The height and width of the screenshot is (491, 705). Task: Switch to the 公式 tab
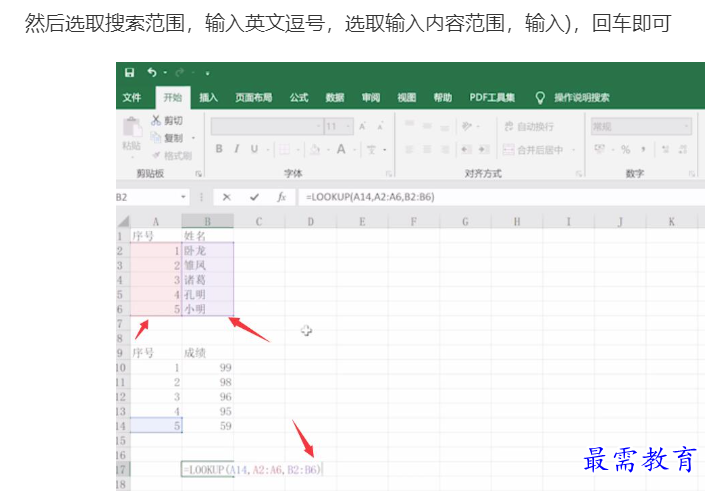(x=299, y=98)
